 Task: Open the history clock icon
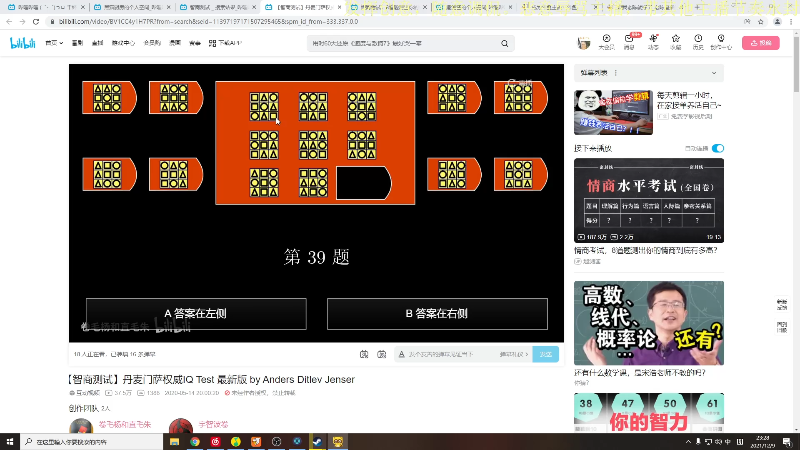coord(698,42)
